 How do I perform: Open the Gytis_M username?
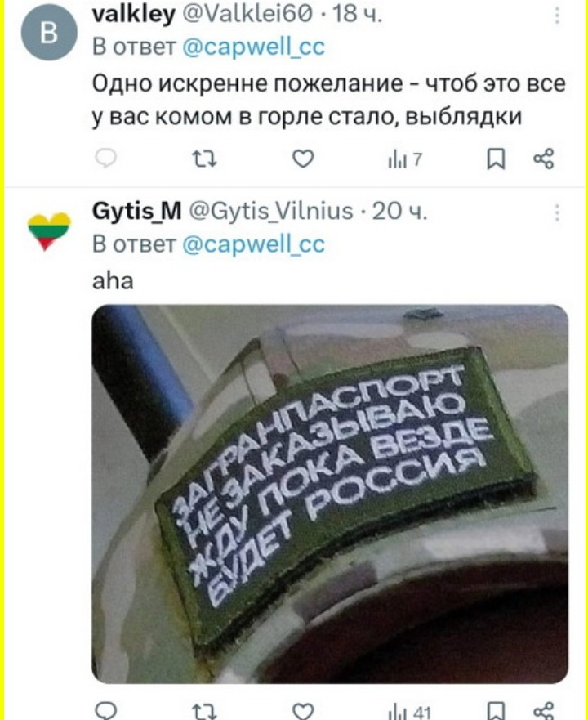pos(136,211)
